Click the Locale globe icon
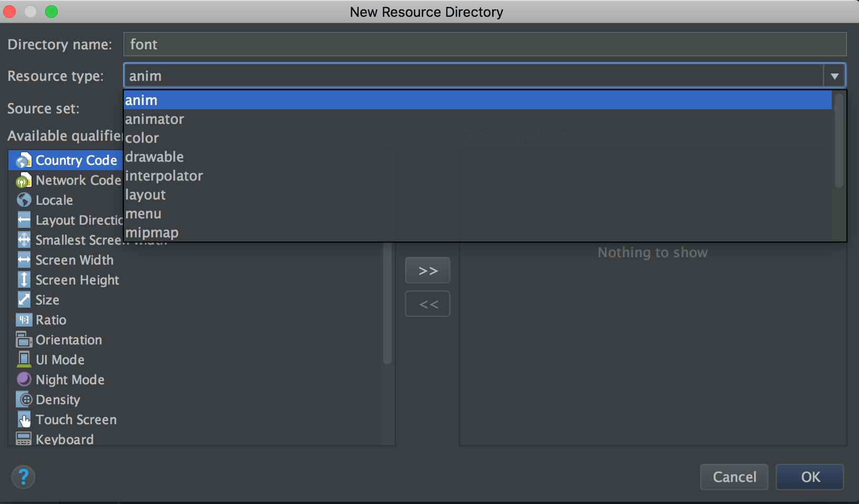 (x=24, y=200)
